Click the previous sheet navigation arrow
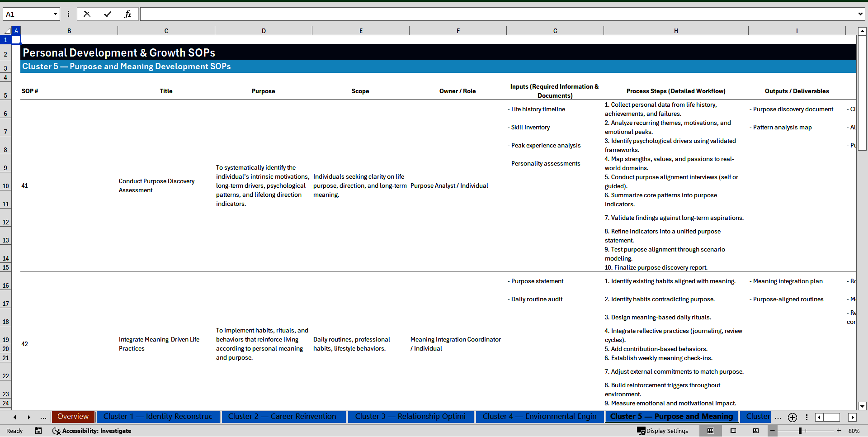 click(15, 417)
